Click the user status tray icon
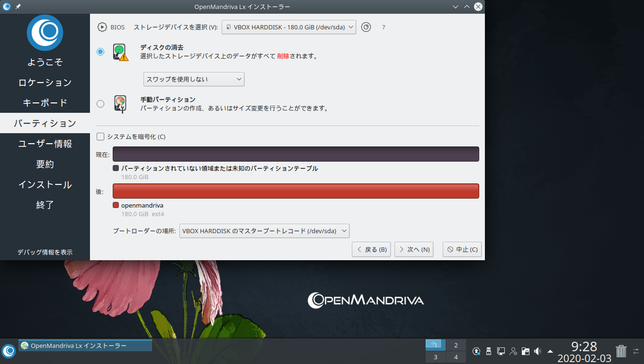Screen dimensions: 644x364 pyautogui.click(x=513, y=351)
